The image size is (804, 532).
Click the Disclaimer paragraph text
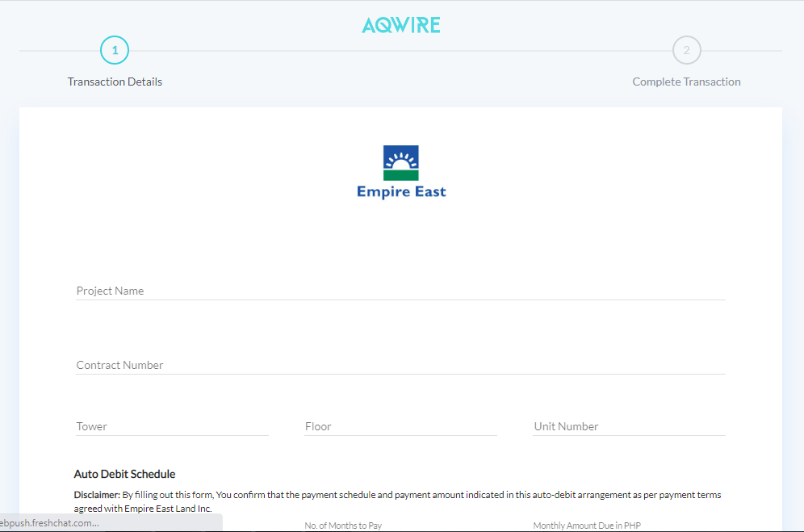[x=397, y=502]
